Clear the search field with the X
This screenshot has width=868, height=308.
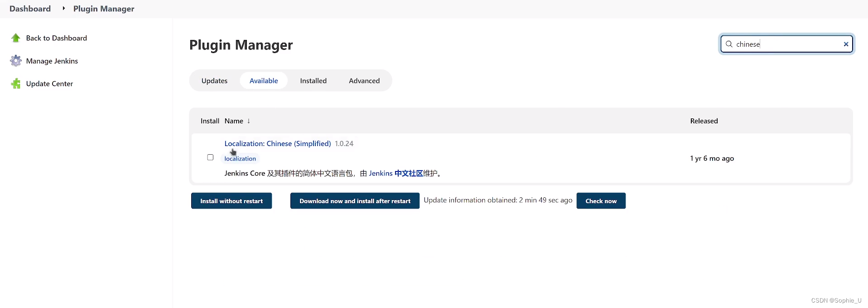click(846, 44)
